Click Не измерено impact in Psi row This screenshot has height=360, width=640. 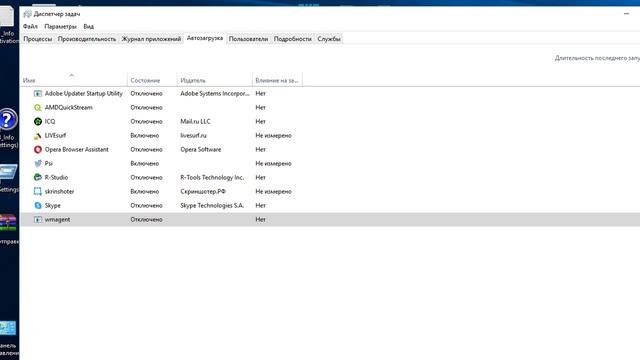(273, 163)
